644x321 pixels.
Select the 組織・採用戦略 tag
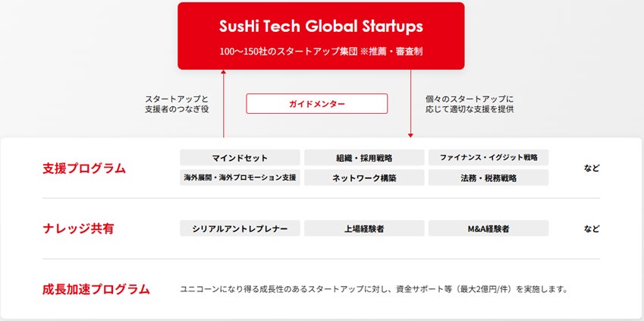pos(364,158)
